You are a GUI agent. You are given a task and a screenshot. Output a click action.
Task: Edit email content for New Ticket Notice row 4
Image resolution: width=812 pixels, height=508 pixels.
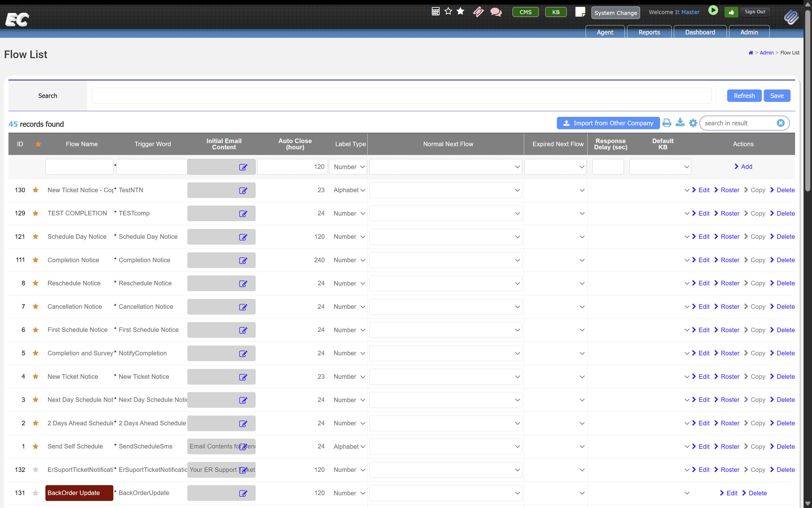tap(243, 377)
